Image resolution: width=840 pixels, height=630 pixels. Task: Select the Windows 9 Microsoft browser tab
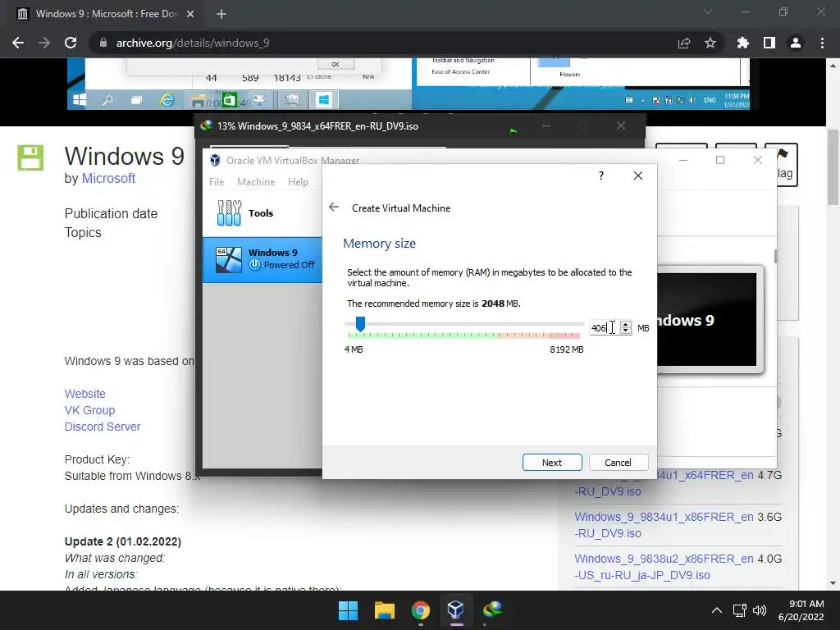pyautogui.click(x=106, y=14)
